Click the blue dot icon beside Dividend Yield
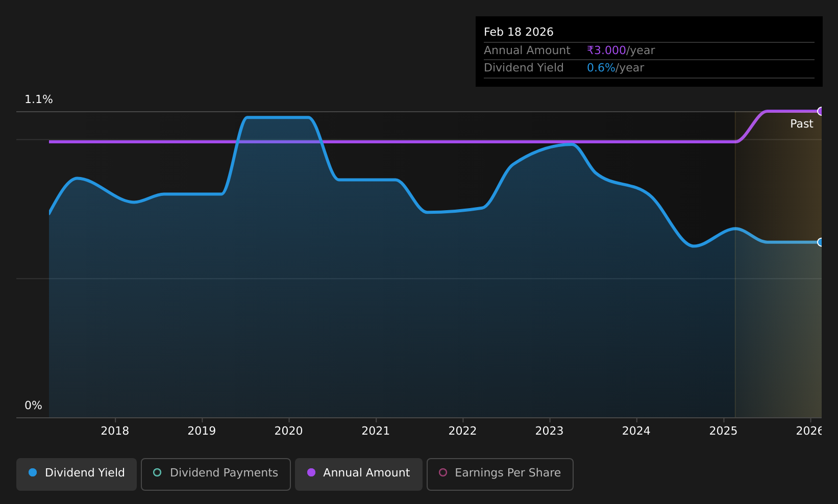Image resolution: width=838 pixels, height=504 pixels. pyautogui.click(x=33, y=472)
